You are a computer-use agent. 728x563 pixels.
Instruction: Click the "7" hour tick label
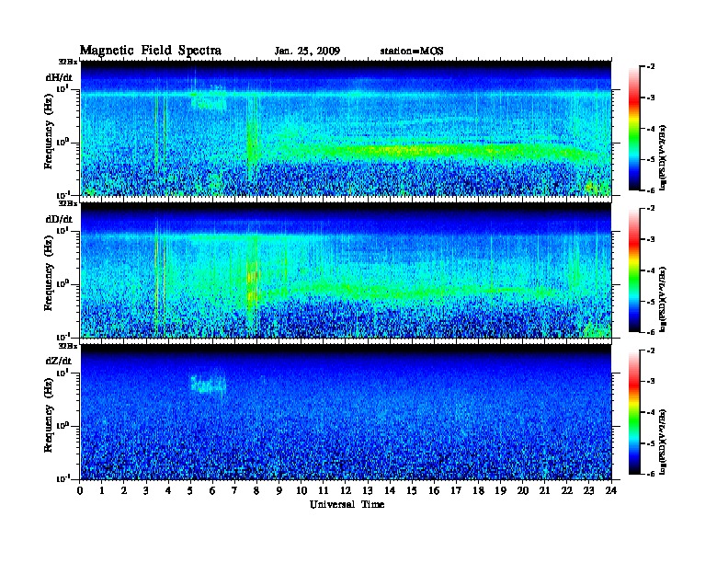(235, 491)
